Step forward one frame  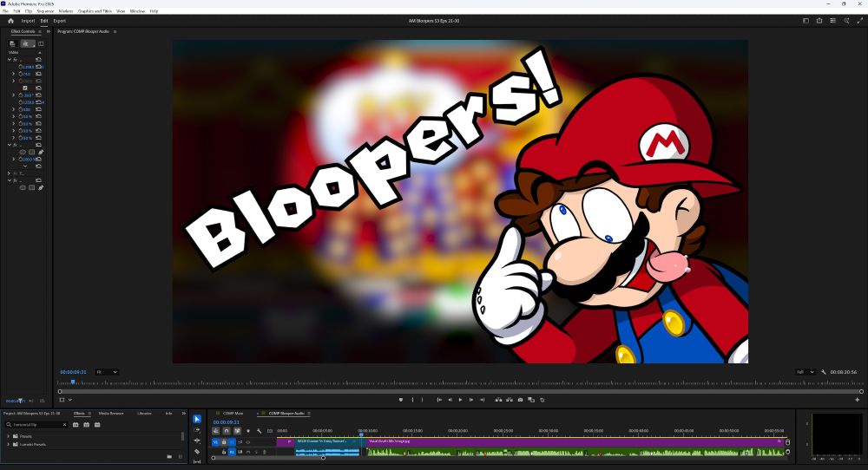point(471,400)
